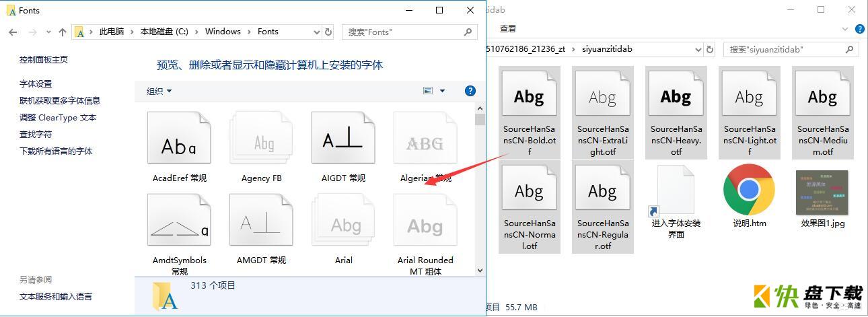Click the fonts list scrollbar thumb
Screen dimensions: 868x317
(480, 120)
